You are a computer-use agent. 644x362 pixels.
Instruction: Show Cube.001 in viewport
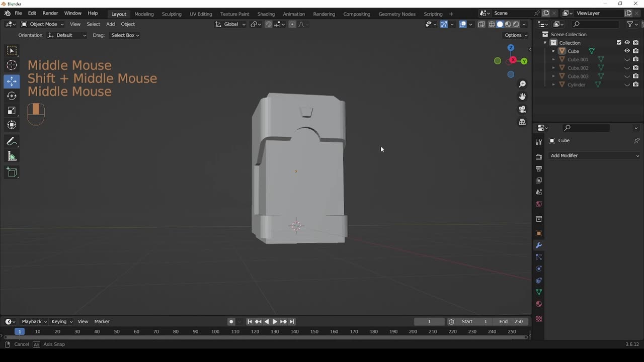(x=627, y=59)
